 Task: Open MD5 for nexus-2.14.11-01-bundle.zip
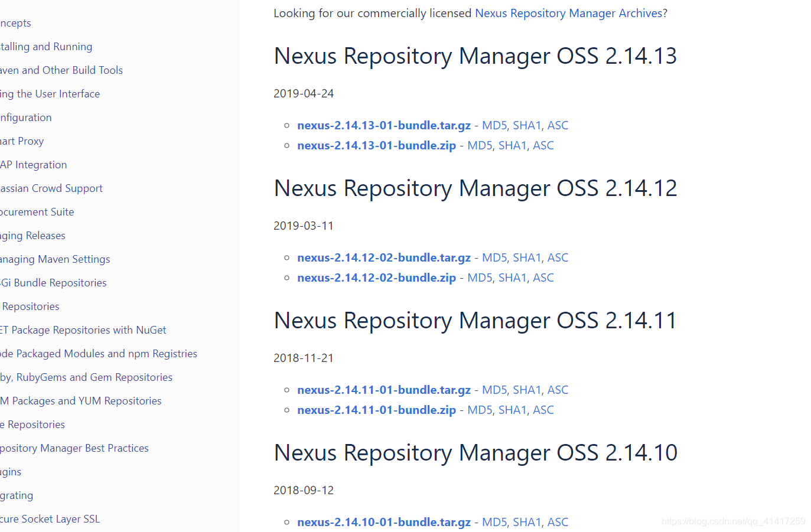(480, 410)
